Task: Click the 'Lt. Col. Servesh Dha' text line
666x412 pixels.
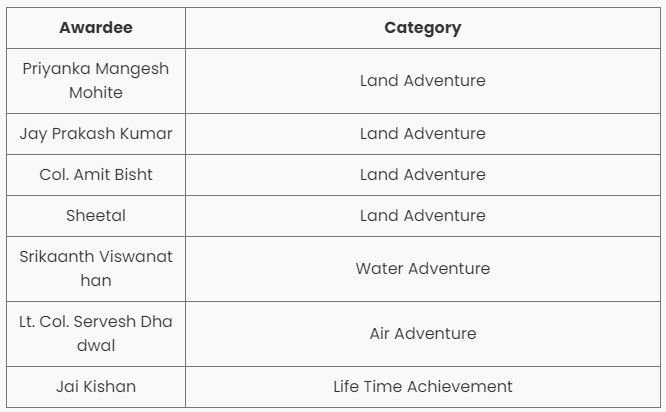Action: pyautogui.click(x=96, y=322)
